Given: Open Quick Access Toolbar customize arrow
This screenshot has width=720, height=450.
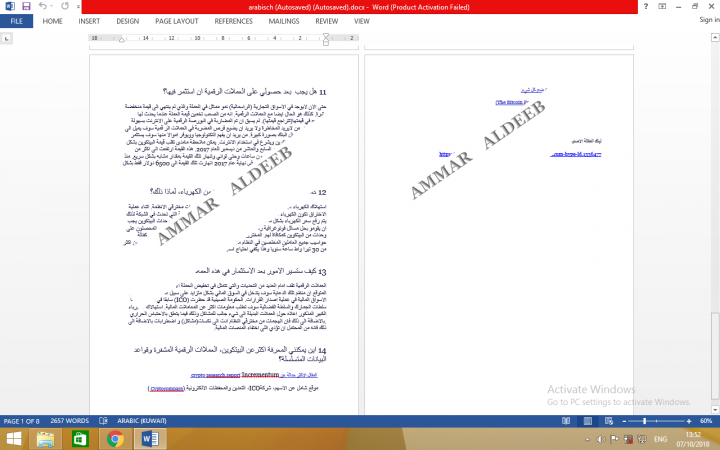Looking at the screenshot, I should tap(79, 7).
